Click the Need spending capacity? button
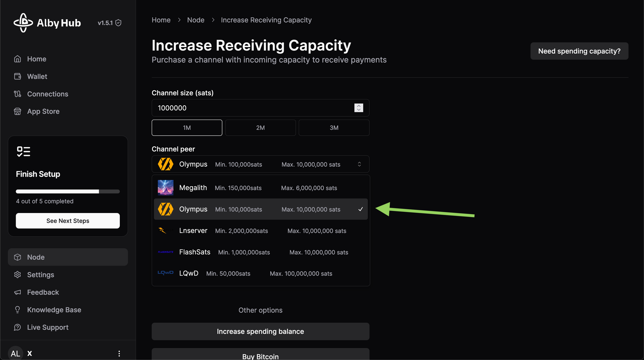The image size is (644, 360). tap(579, 51)
